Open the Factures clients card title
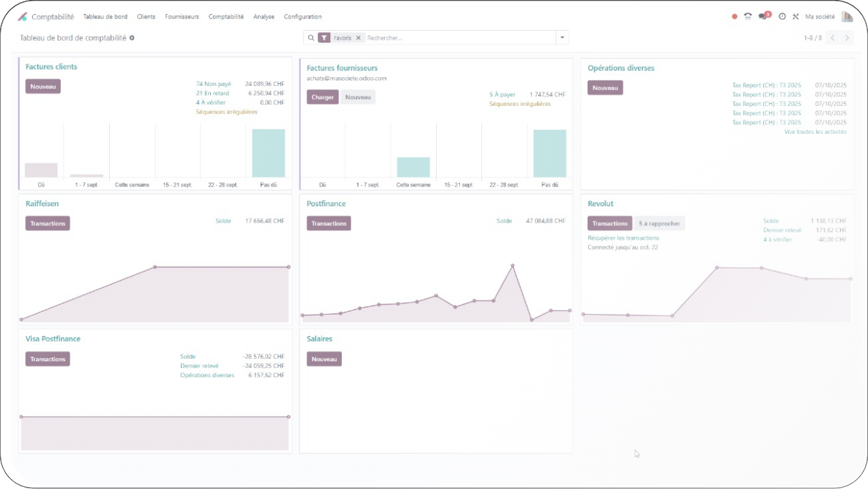 coord(51,67)
